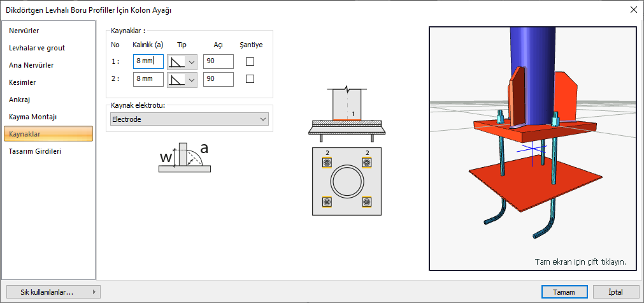The height and width of the screenshot is (303, 644).
Task: Click the bottom-left anchor bolt in plan view
Action: pos(327,202)
